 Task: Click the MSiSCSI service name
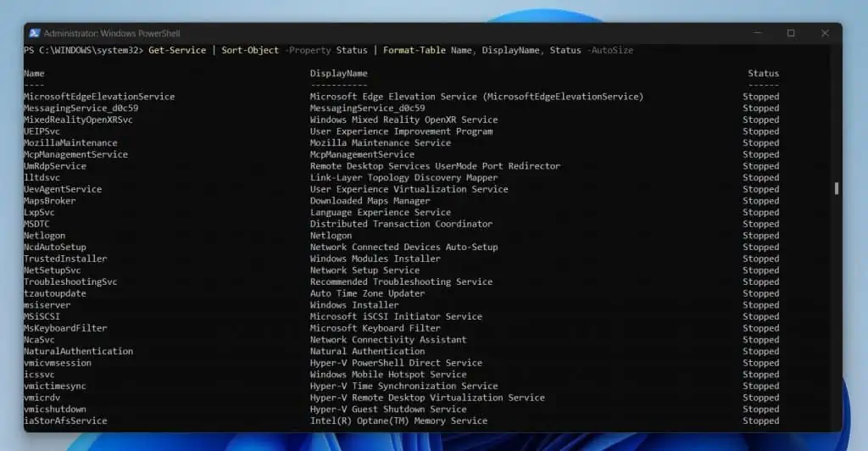[x=42, y=317]
